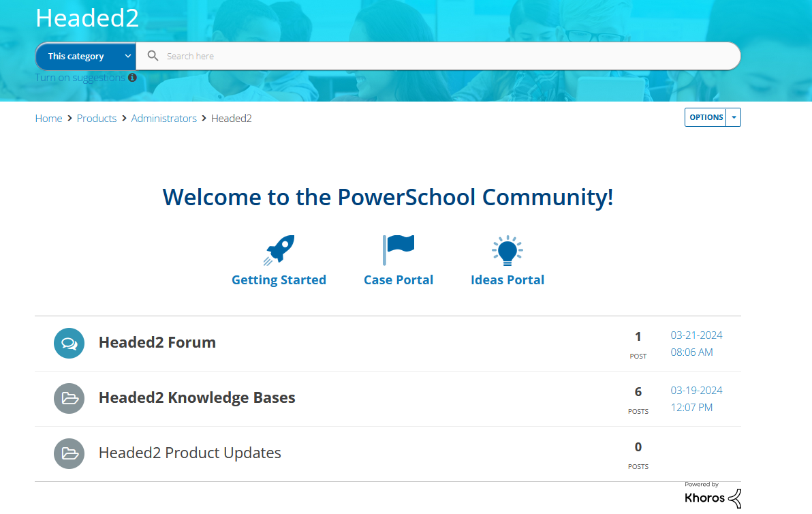This screenshot has width=812, height=514.
Task: Click the Getting Started rocket icon
Action: tap(279, 250)
